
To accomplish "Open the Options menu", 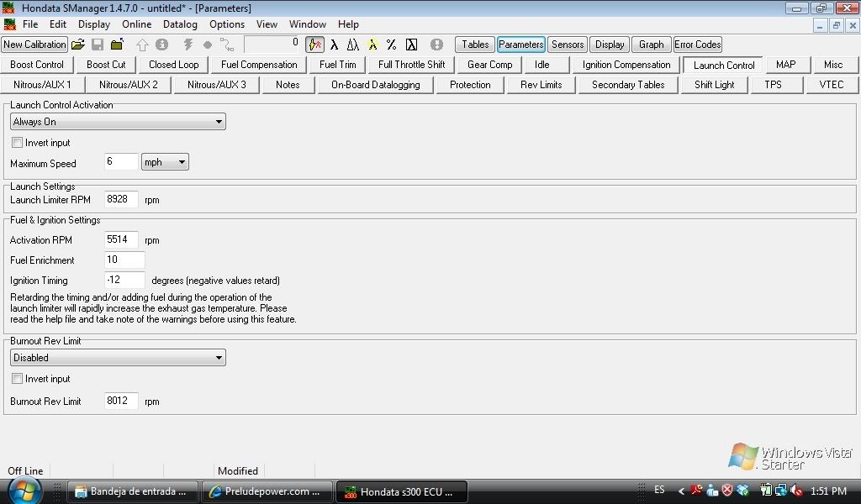I will click(x=227, y=24).
